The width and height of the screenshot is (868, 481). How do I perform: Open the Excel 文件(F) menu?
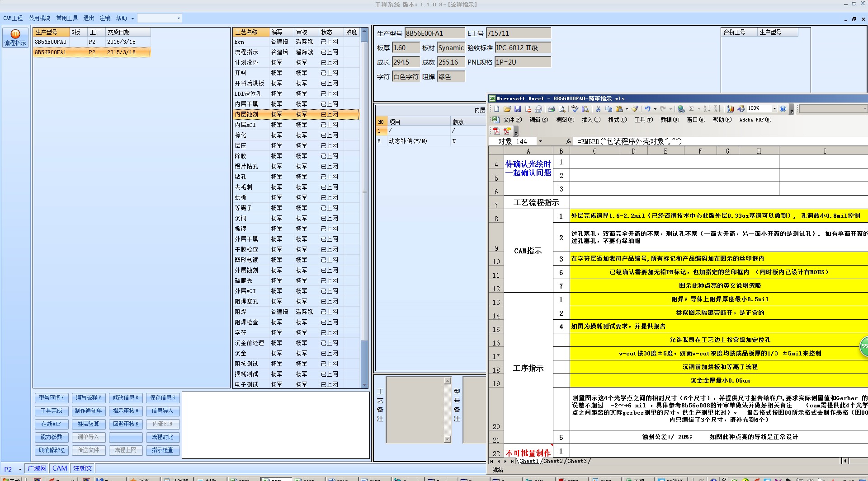[512, 120]
